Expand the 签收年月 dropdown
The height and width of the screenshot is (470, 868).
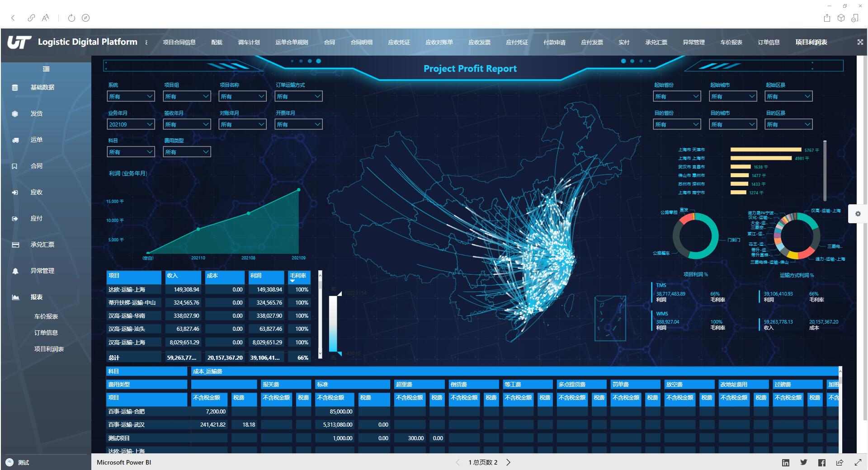tap(187, 124)
